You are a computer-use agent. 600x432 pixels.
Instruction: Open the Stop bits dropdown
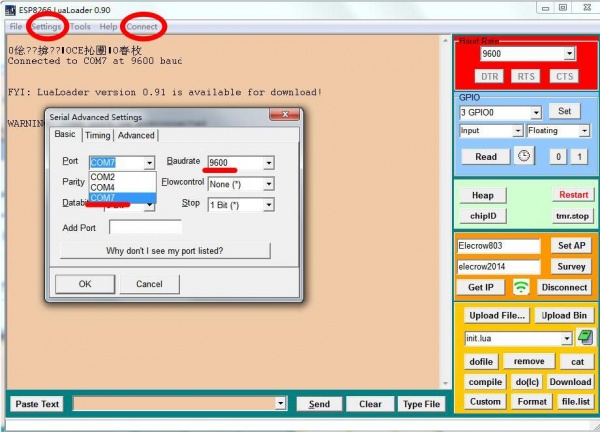coord(269,205)
